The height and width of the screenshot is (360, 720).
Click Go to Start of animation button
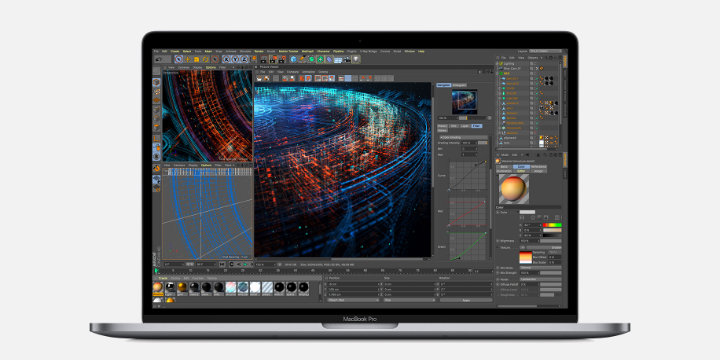coord(222,264)
